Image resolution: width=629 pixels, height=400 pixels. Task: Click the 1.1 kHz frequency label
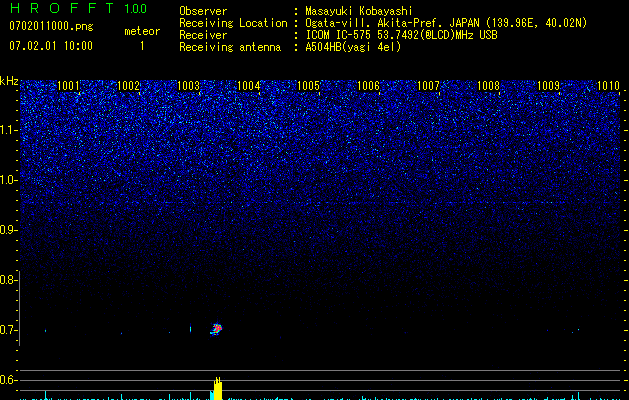tap(9, 129)
